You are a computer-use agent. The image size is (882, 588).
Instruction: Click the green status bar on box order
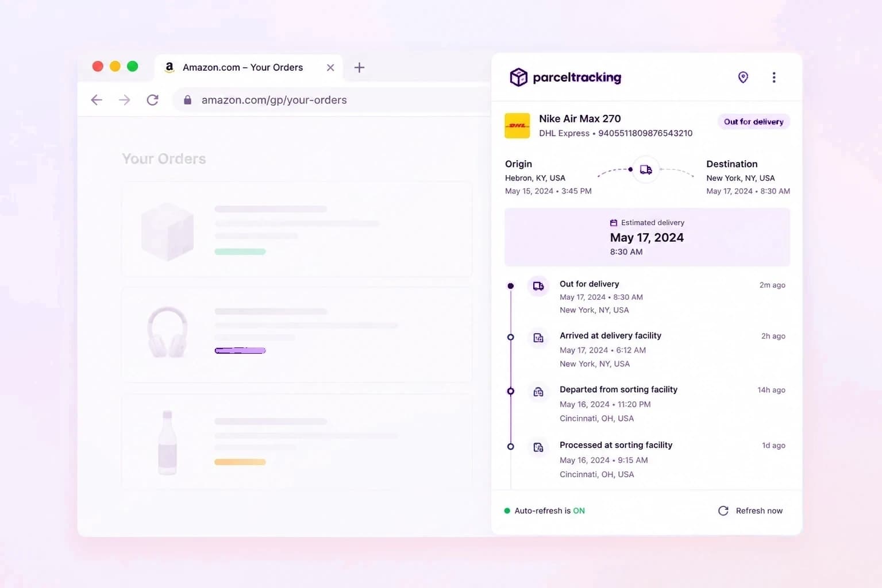pyautogui.click(x=240, y=252)
